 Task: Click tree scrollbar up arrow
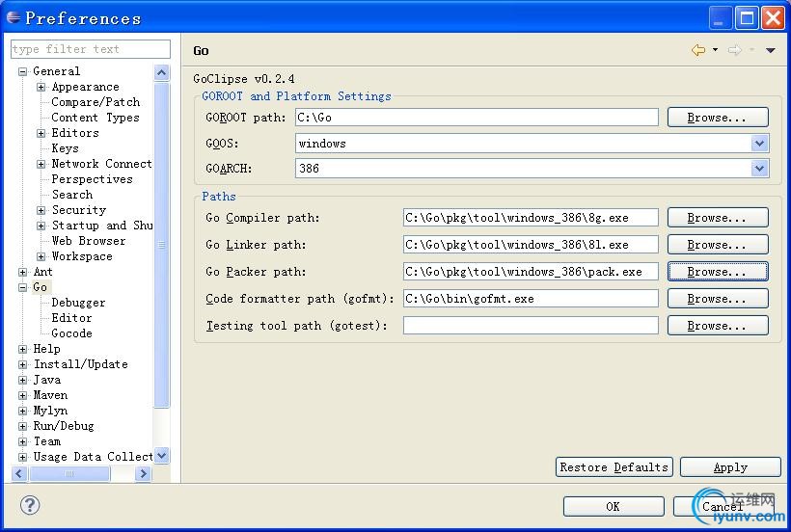161,73
